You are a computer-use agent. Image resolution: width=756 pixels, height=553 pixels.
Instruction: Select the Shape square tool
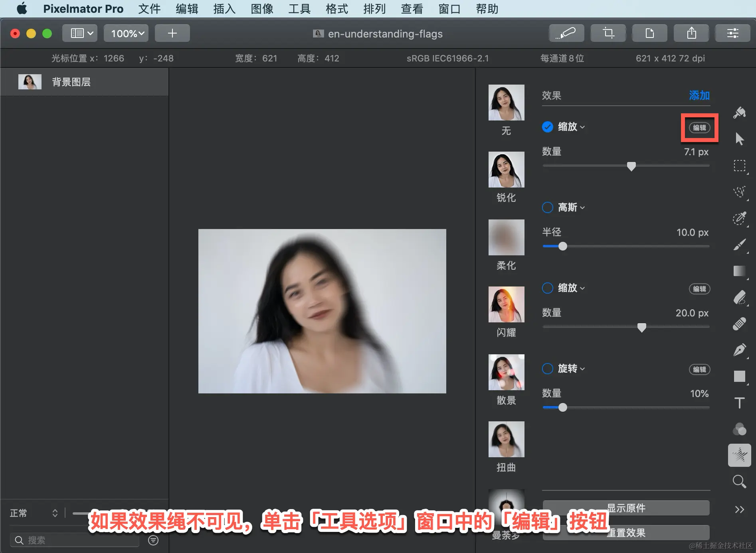pyautogui.click(x=739, y=376)
